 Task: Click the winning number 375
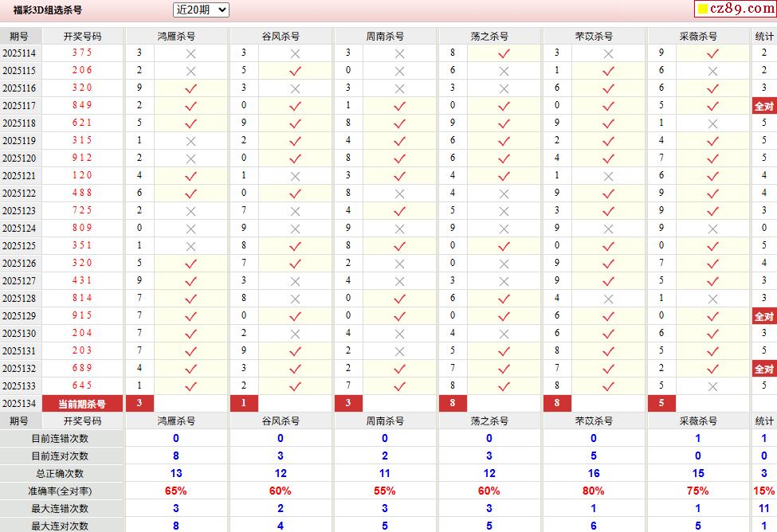pos(82,53)
